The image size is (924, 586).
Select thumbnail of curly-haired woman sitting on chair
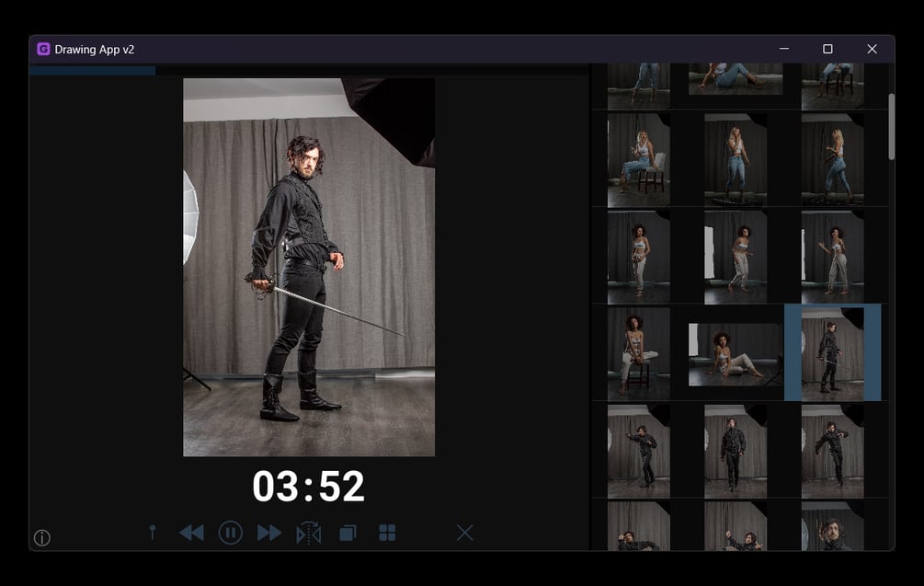639,354
